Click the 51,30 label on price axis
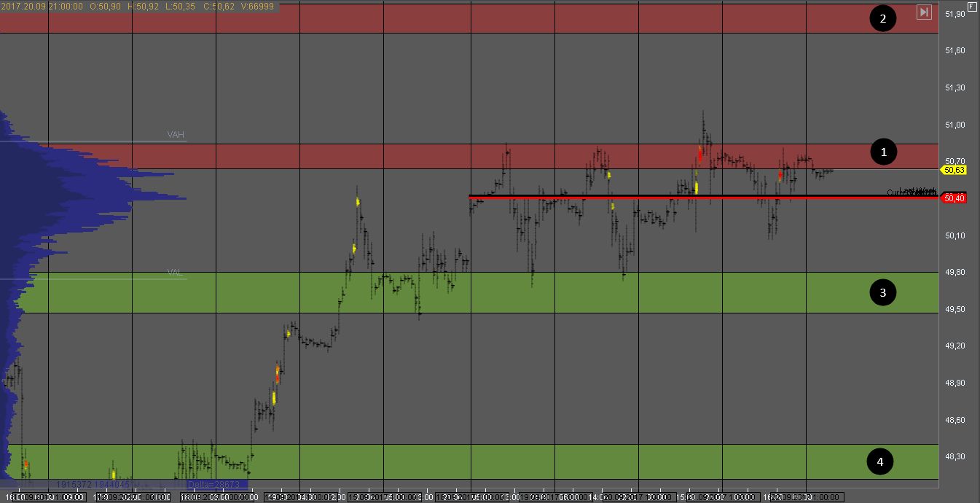This screenshot has width=980, height=503. tap(954, 87)
